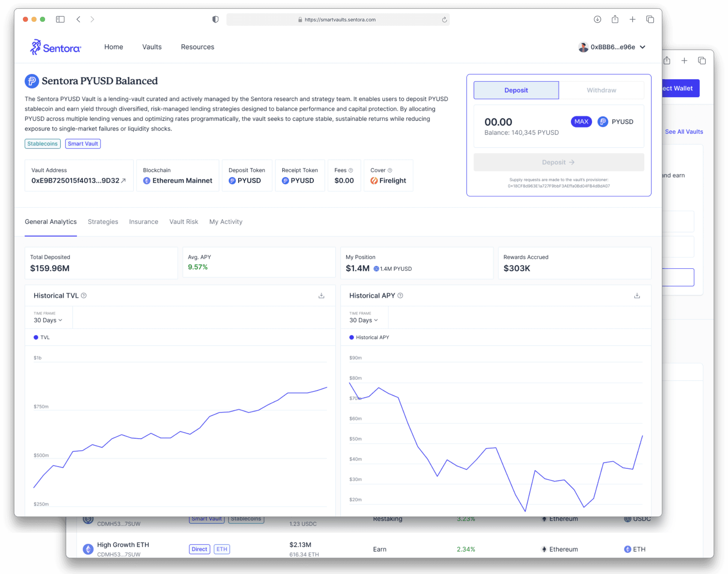
Task: Reload page from the address bar
Action: click(x=444, y=20)
